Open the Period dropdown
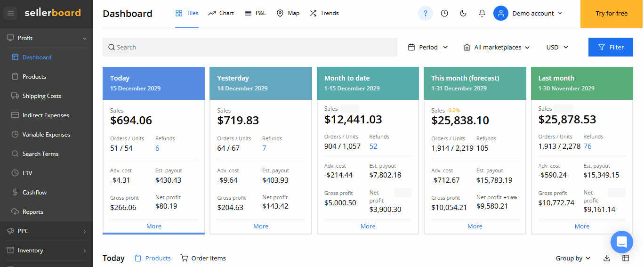 coord(428,47)
